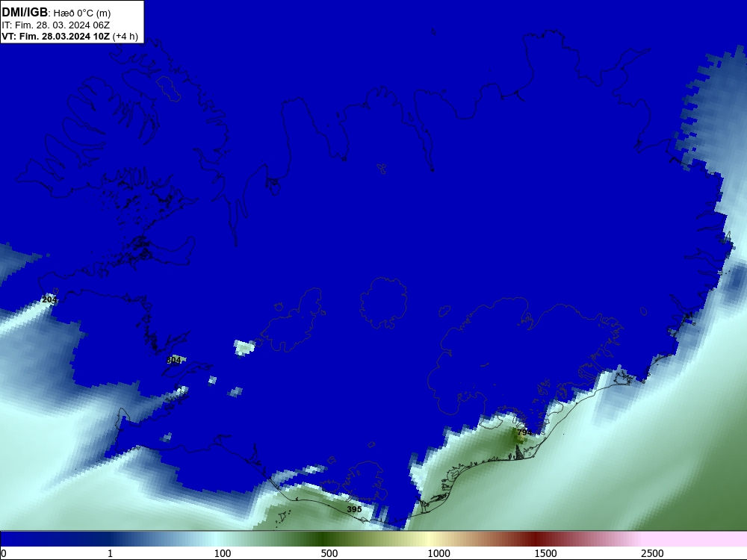
Task: Click the 2500 label on the color scale
Action: tap(652, 553)
